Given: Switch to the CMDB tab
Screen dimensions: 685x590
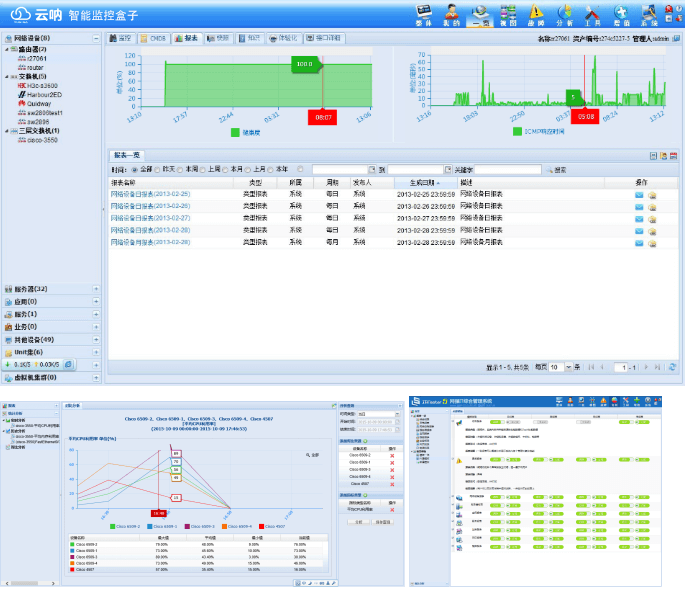Looking at the screenshot, I should 154,38.
